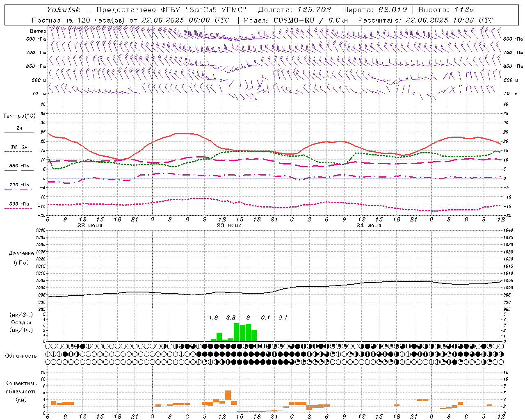Click the Тем-ра(°C) axis title
Screen dimensions: 525x420
(19, 116)
